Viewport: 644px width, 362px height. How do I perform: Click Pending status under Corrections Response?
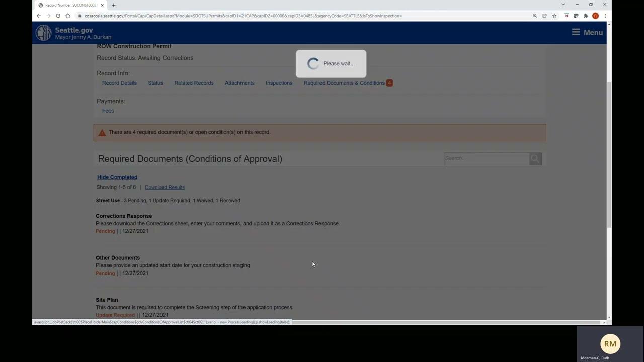coord(105,231)
